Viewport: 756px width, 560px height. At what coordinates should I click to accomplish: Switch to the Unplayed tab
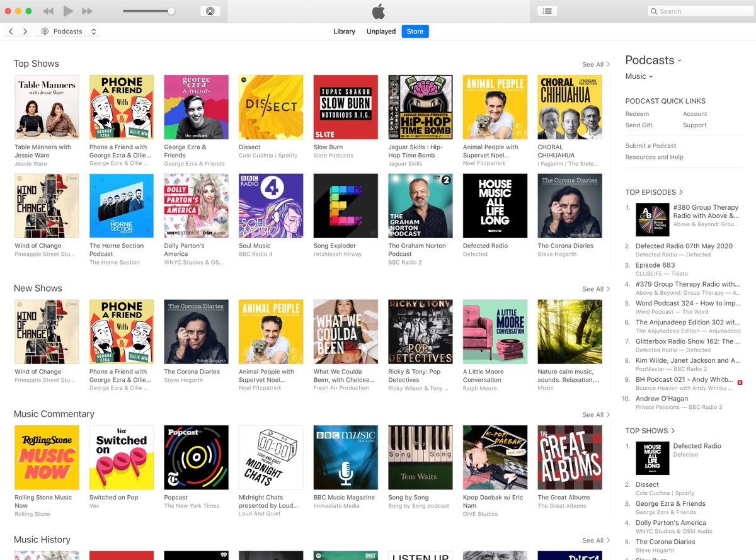coord(381,31)
